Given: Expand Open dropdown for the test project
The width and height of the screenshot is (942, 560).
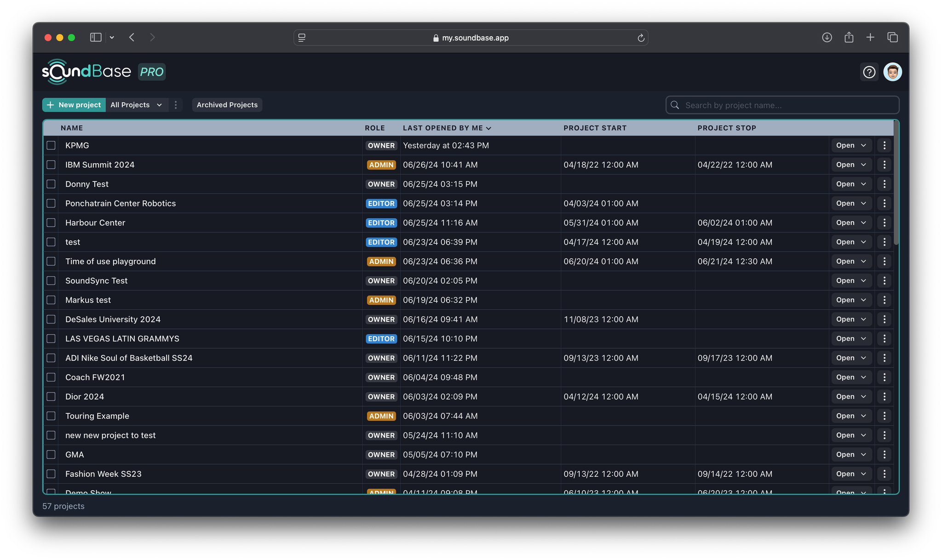Looking at the screenshot, I should [x=851, y=242].
